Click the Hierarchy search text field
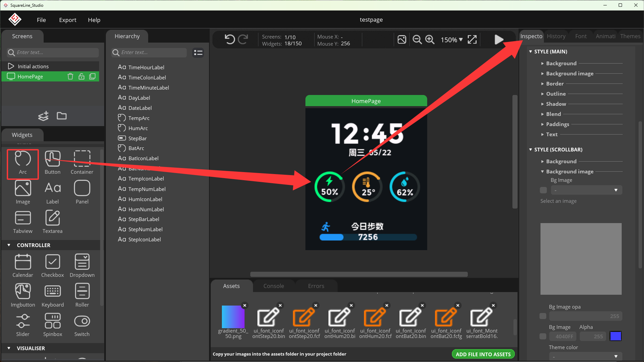Viewport: 644px width, 362px height. click(x=152, y=52)
